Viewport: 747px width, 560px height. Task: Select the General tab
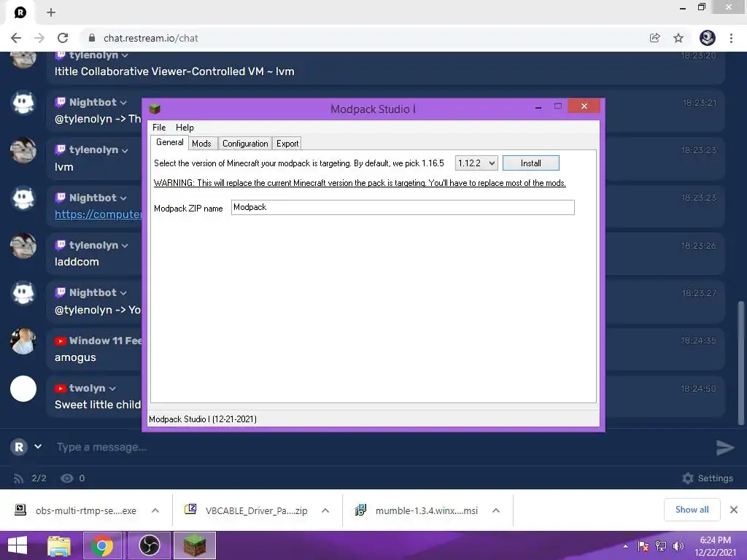tap(169, 142)
